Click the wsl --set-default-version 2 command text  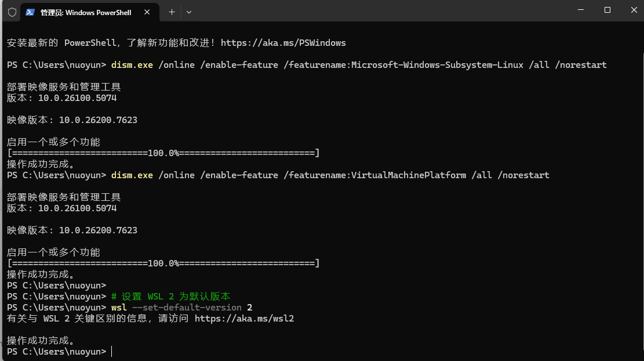coord(182,308)
